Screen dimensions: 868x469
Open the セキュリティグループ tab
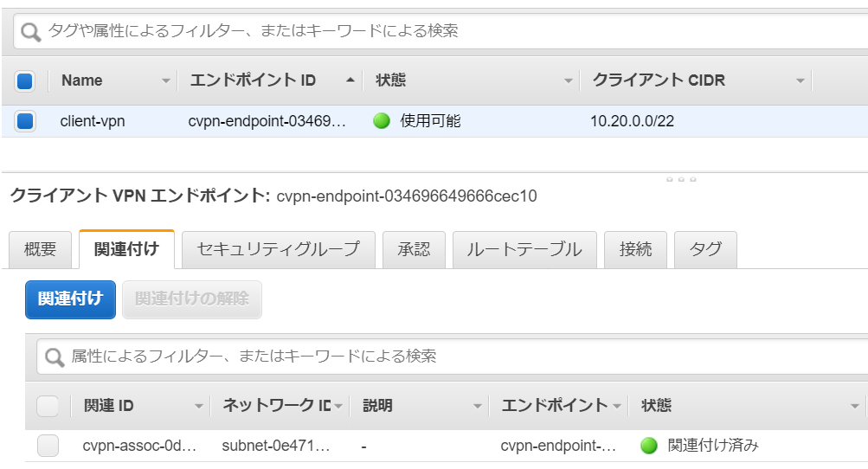pyautogui.click(x=279, y=250)
